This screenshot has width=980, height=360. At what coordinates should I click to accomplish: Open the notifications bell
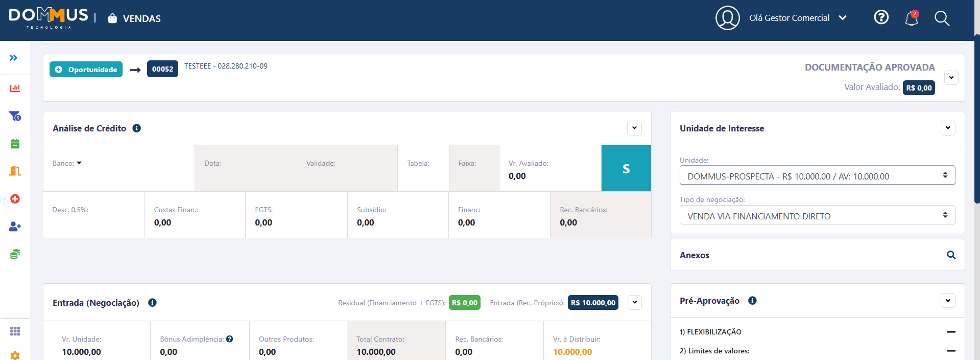[911, 18]
